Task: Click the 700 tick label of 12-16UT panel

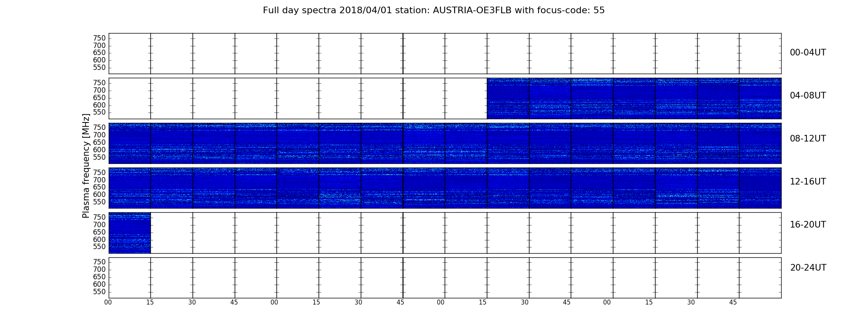Action: (x=99, y=180)
